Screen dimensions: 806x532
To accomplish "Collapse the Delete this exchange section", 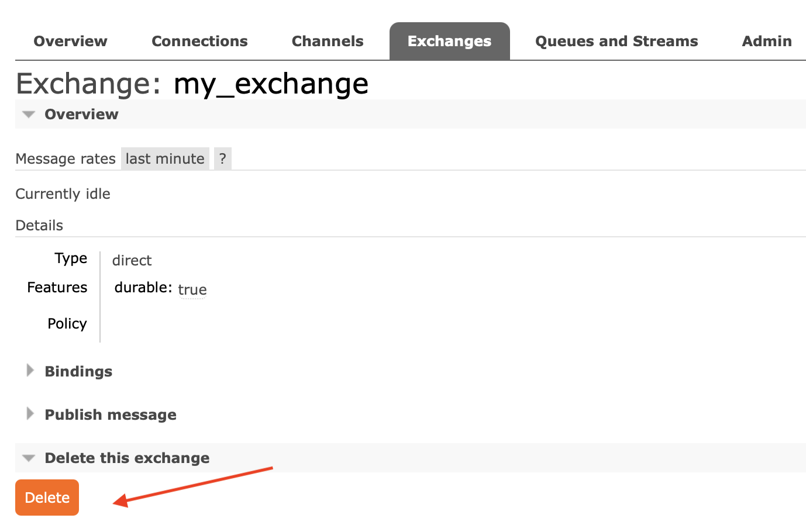I will pyautogui.click(x=126, y=458).
